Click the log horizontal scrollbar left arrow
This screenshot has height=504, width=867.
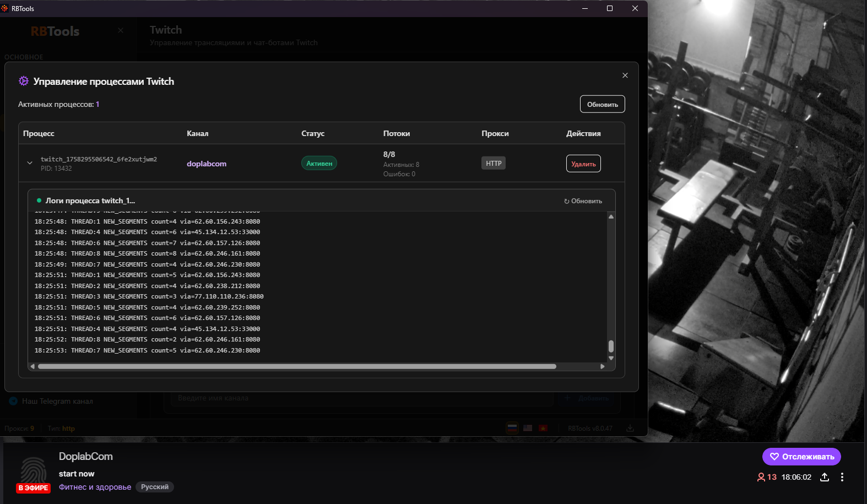pos(32,366)
